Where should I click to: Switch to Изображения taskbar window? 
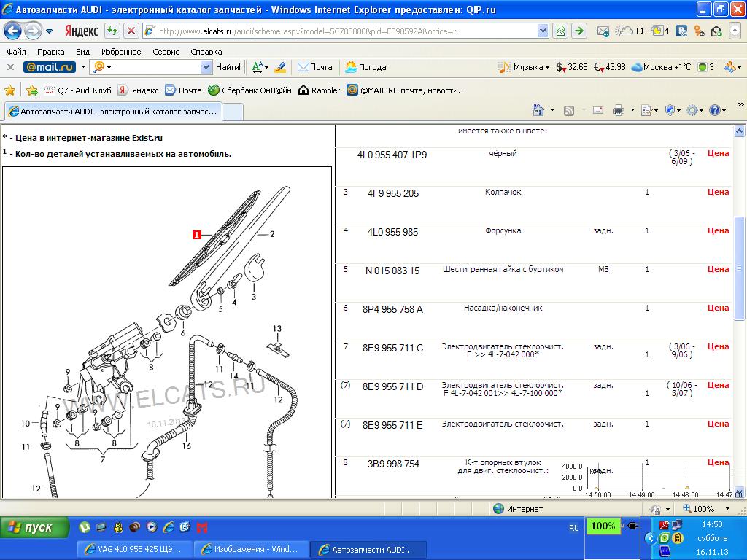(x=251, y=549)
